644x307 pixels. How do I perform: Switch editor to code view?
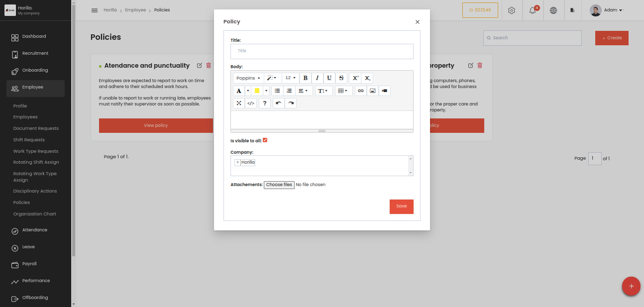251,103
